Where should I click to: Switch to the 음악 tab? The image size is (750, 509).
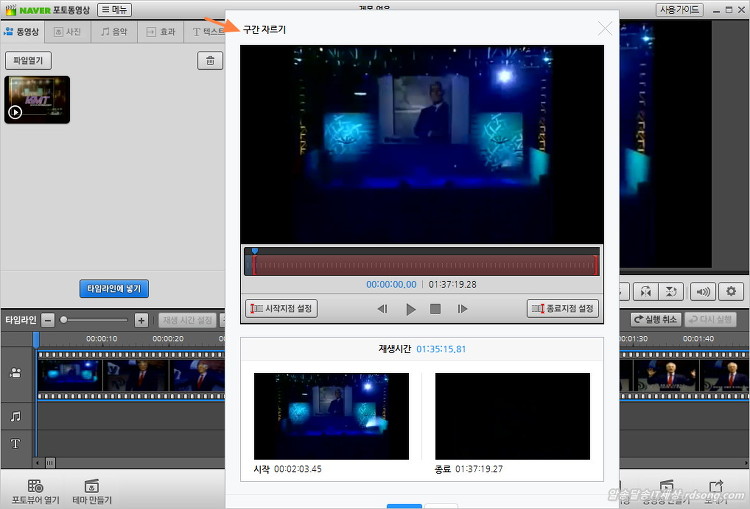(114, 32)
